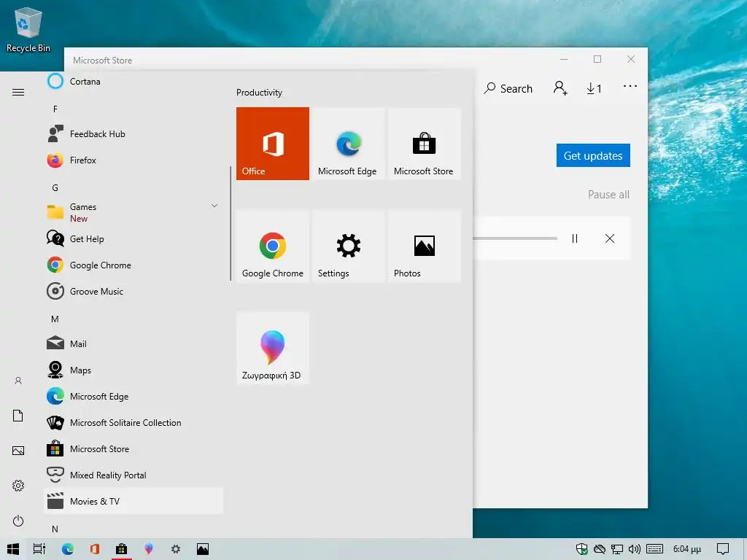Open Windows Security tray icon
The image size is (747, 560).
click(581, 549)
